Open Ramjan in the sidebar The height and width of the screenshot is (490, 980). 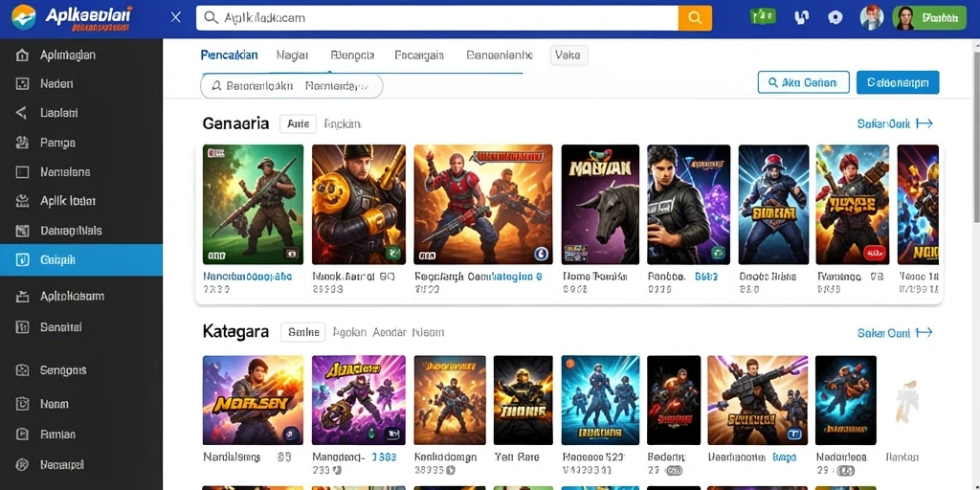tap(81, 434)
